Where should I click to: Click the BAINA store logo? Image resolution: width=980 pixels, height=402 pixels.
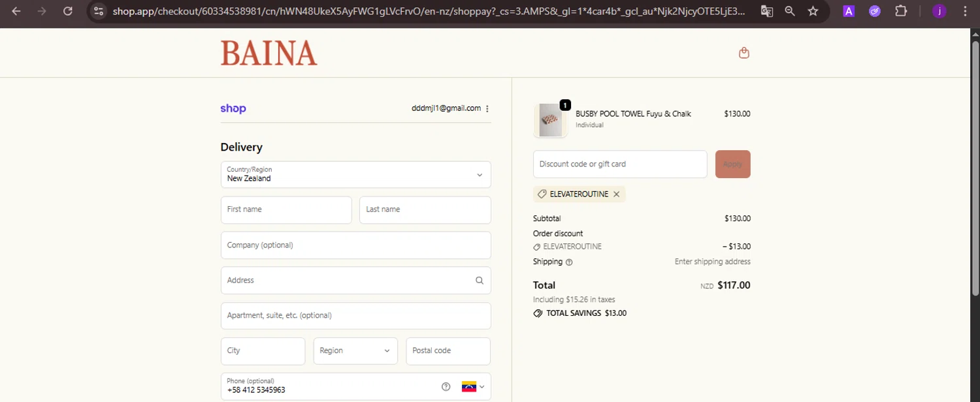pos(269,53)
